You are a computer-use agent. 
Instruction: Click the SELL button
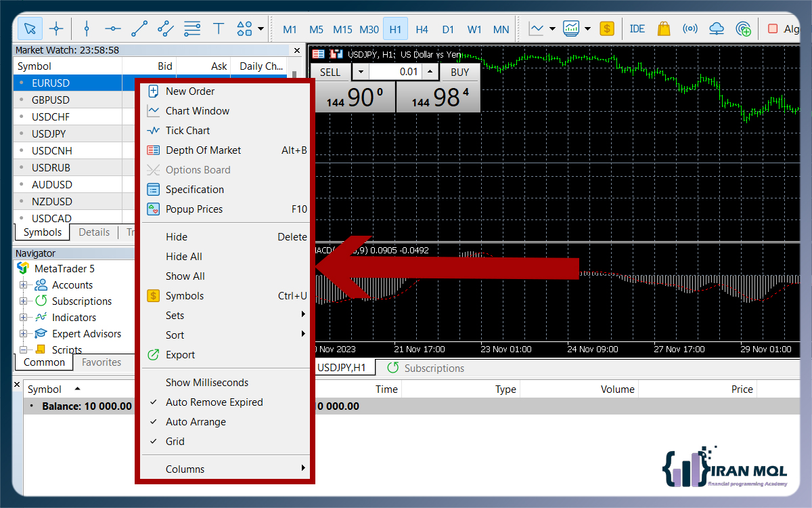point(330,72)
